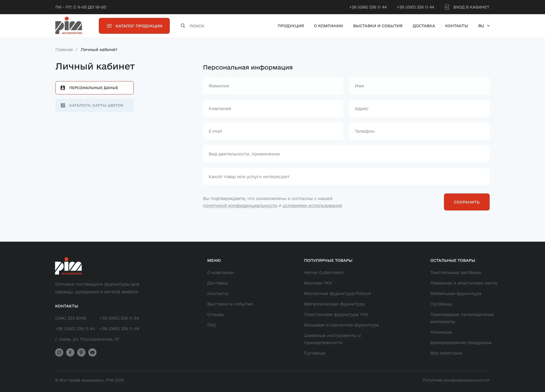Open the Pinterest social icon in footer
Screen dimensions: 545x392
click(81, 352)
